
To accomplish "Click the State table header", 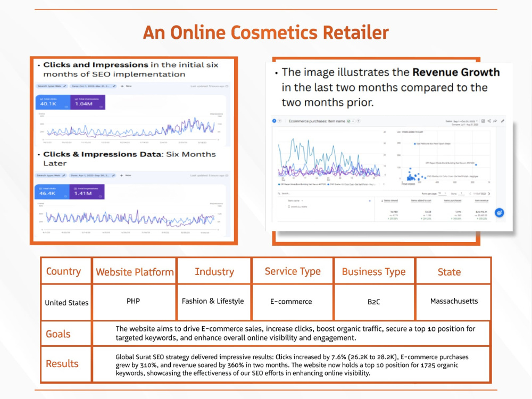I will coord(449,272).
